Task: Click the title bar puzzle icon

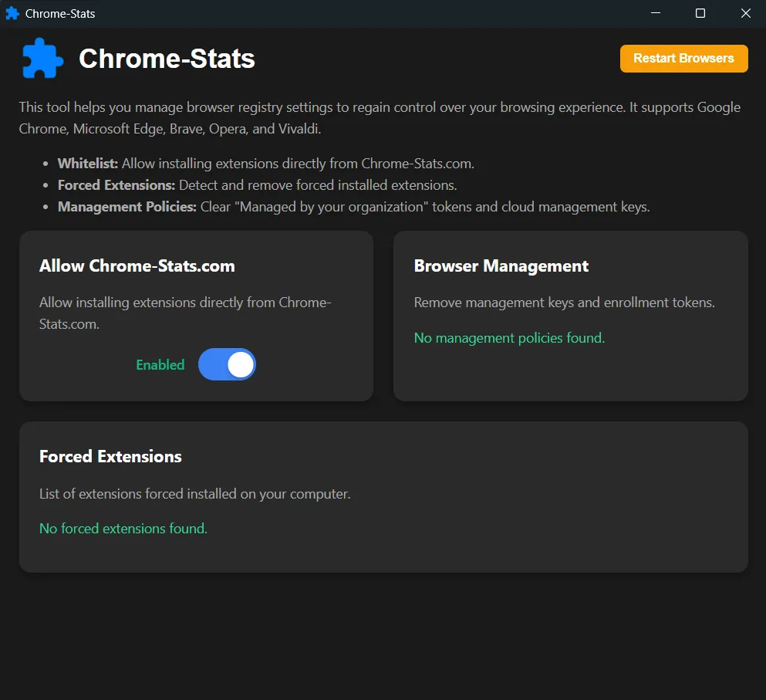Action: click(12, 14)
